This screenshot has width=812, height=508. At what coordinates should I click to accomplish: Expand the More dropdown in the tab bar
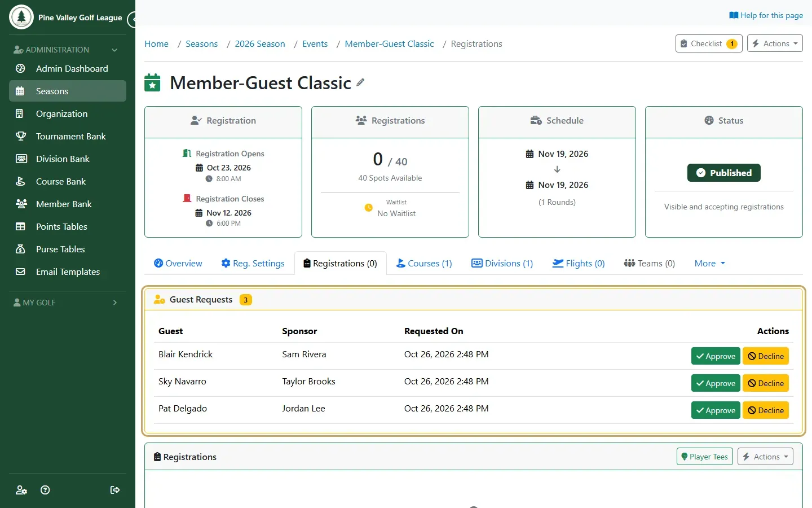pos(709,263)
